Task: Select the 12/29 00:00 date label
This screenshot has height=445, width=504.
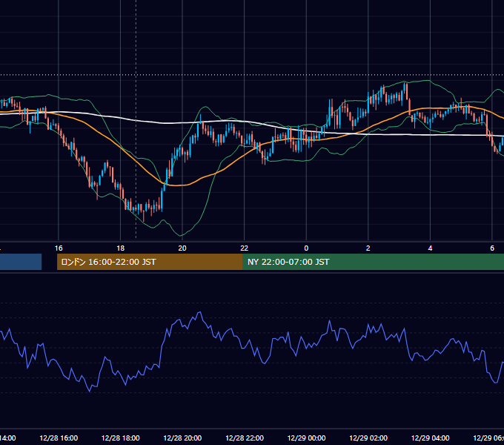Action: coord(306,438)
